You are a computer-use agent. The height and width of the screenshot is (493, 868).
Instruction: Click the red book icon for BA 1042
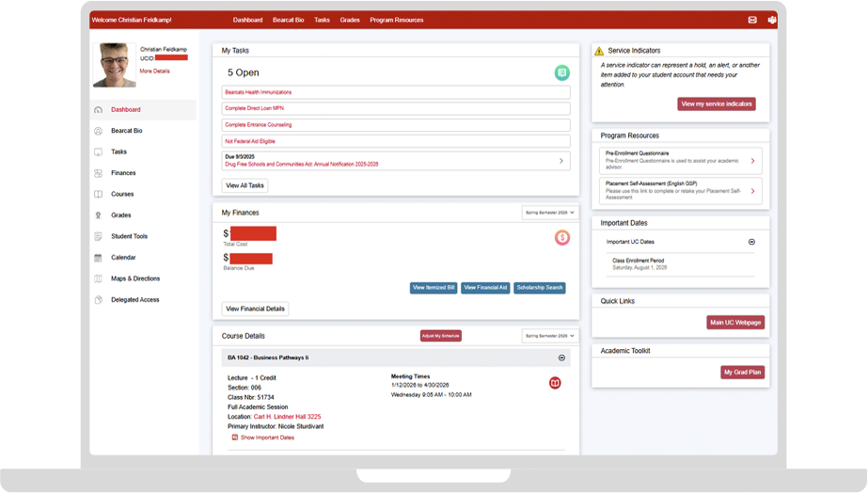tap(555, 383)
